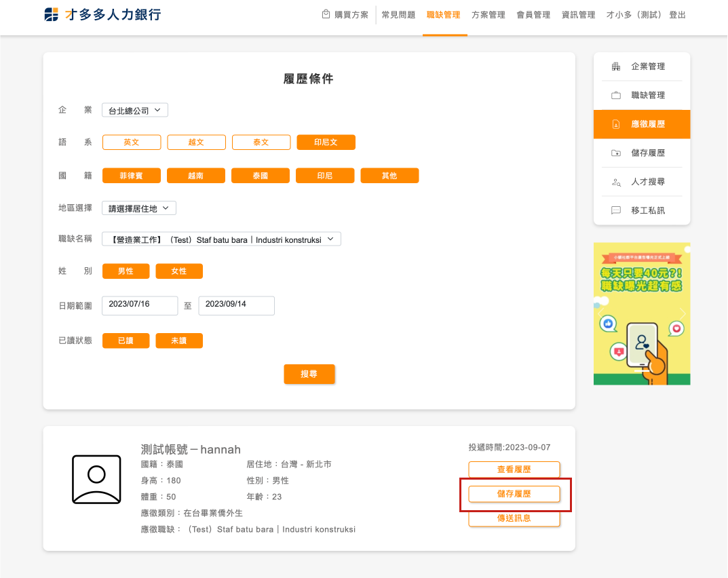728x578 pixels.
Task: Click the person-search icon for 人才搜尋
Action: click(616, 182)
